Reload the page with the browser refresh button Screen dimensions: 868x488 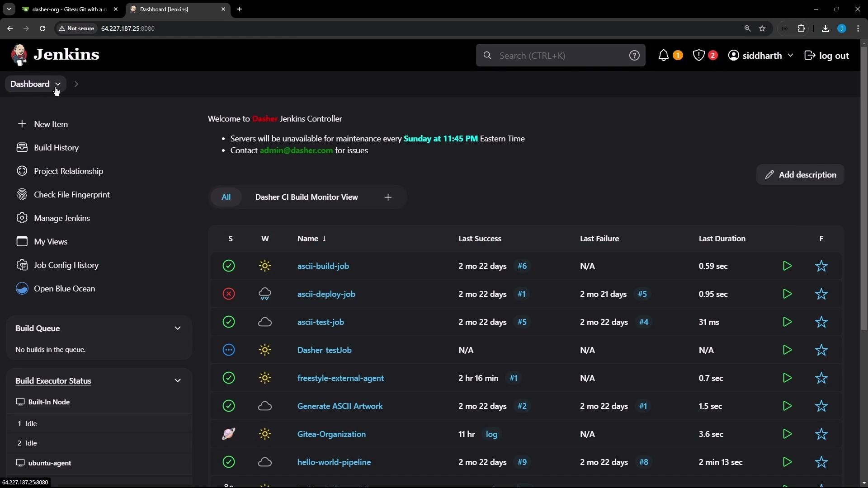click(x=42, y=28)
